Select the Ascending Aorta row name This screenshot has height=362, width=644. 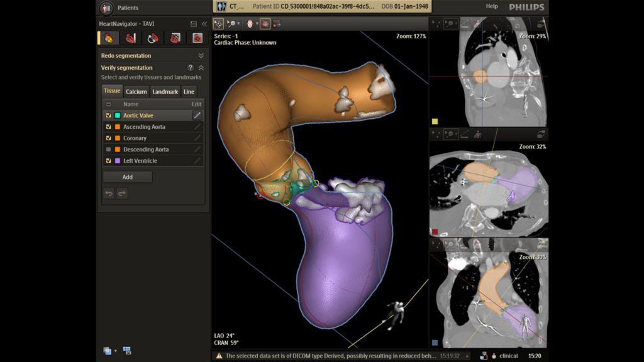tap(144, 127)
